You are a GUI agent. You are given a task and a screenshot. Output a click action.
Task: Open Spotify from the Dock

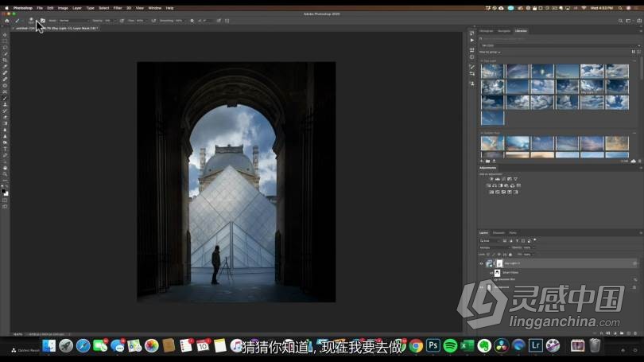[450, 346]
